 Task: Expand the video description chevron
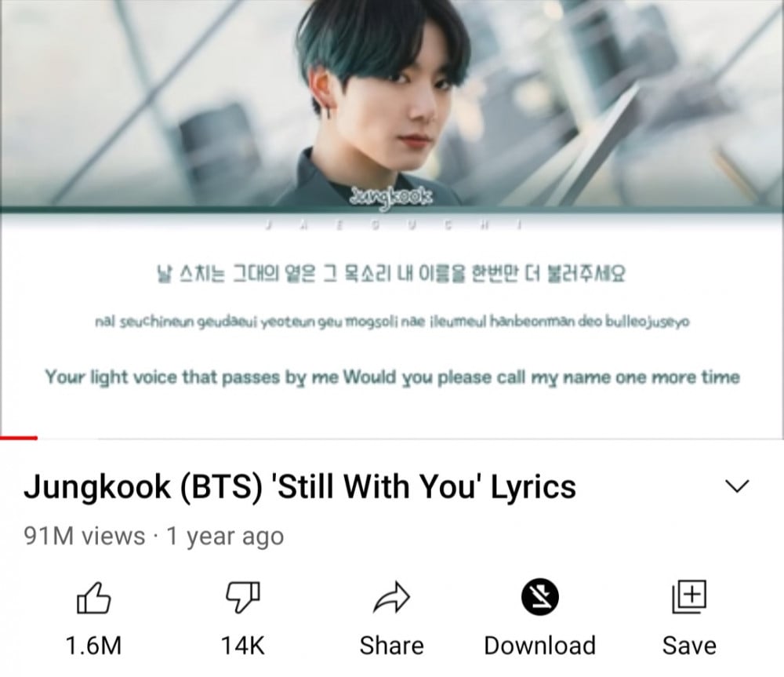click(737, 486)
